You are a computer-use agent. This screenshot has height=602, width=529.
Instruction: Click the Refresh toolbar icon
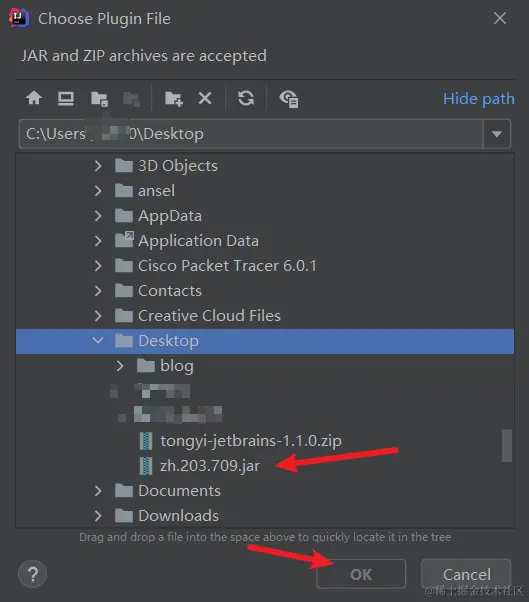246,98
